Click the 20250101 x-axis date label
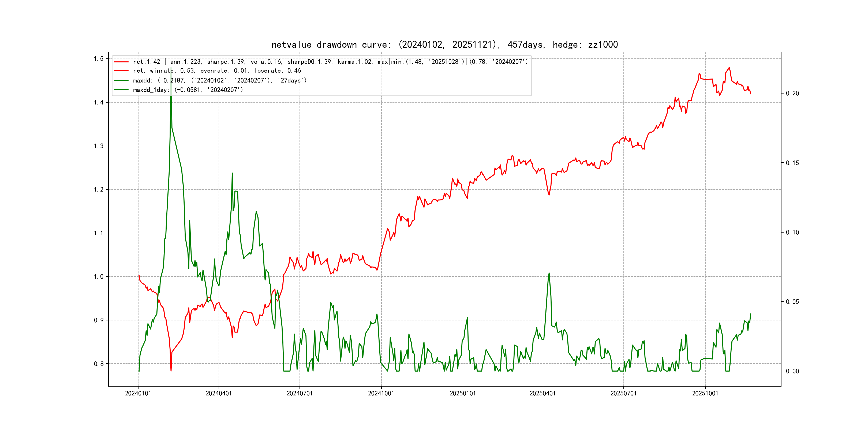 [463, 394]
